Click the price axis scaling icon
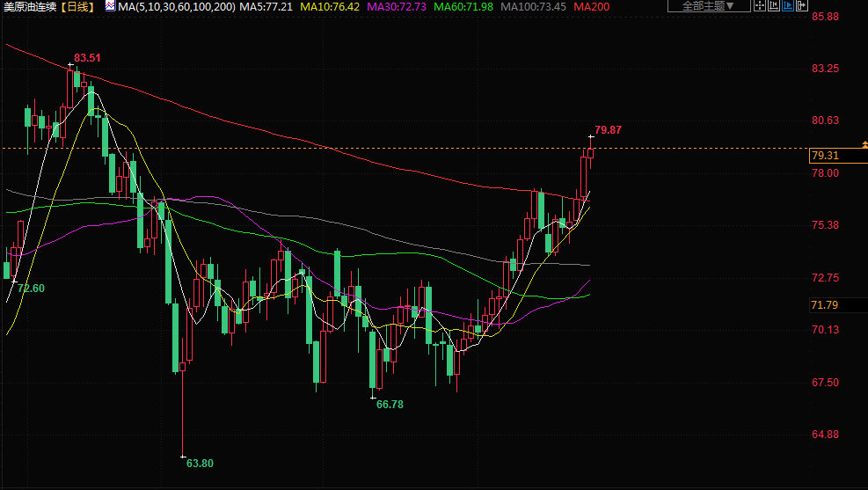The image size is (868, 490). coord(774,5)
